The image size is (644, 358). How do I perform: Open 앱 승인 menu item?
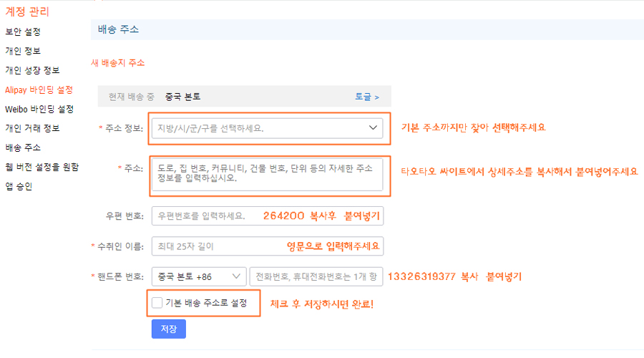point(19,186)
